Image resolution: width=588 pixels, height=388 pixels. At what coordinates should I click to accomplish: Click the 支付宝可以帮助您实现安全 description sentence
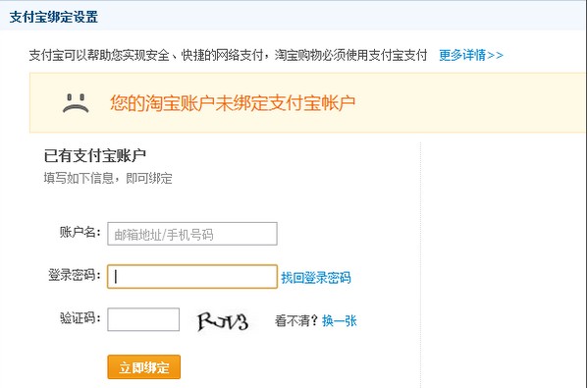[x=228, y=55]
